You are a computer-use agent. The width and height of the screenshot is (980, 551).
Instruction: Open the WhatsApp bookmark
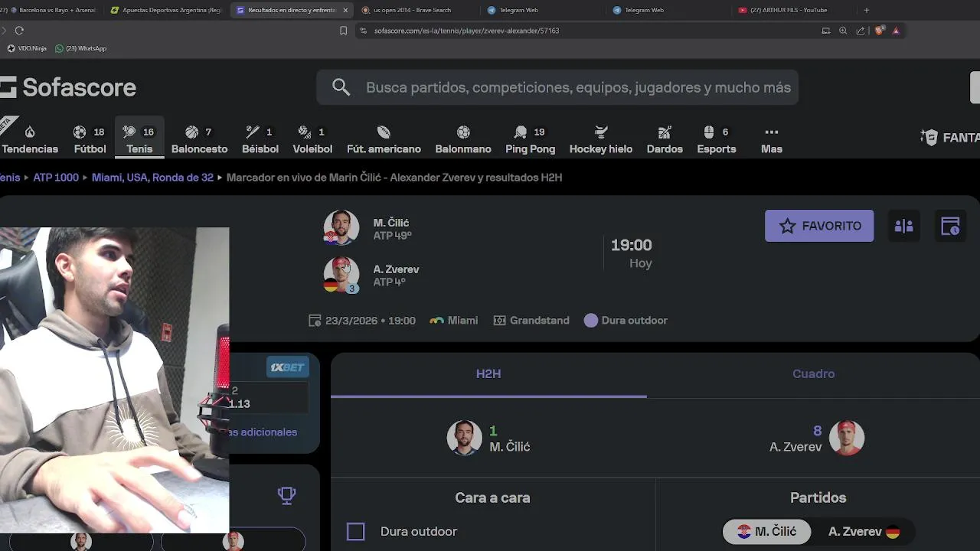tap(80, 48)
